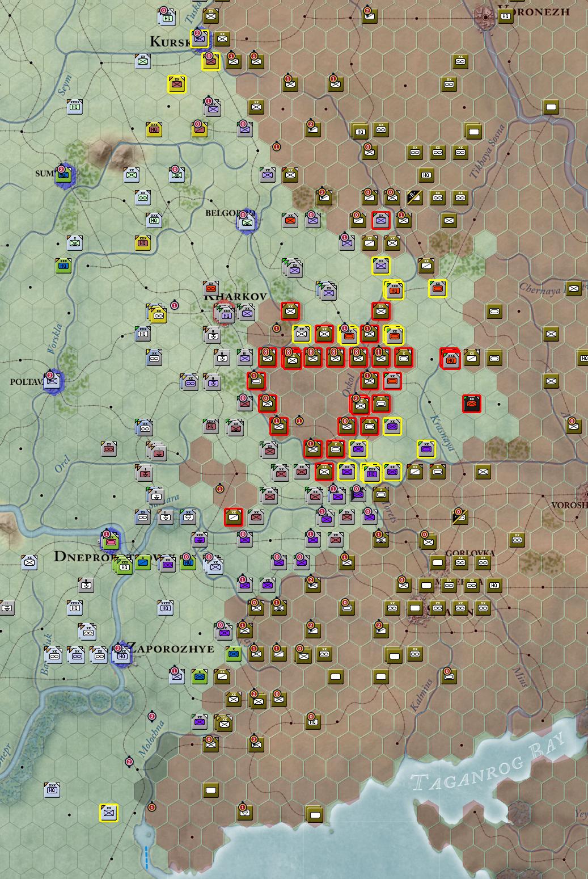
Task: Click marker 1 at southern rail end
Action: coord(151,807)
